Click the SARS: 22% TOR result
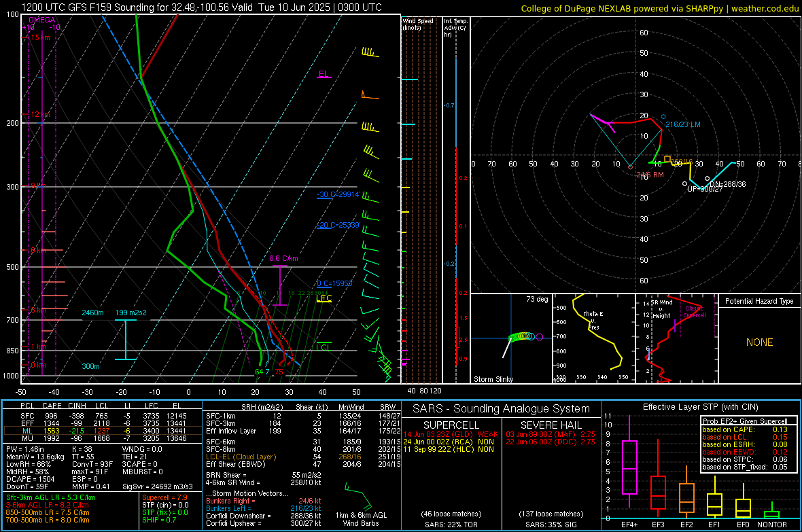Viewport: 802px width, 532px height. (451, 525)
